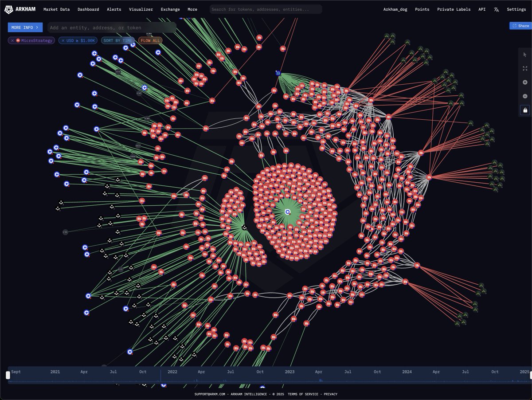
Task: Click the 2021 label on the timeline
Action: pyautogui.click(x=55, y=372)
